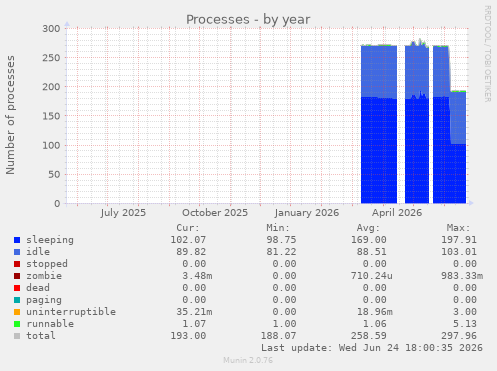The image size is (497, 371).
Task: Click the zombie legend color swatch
Action: (17, 276)
